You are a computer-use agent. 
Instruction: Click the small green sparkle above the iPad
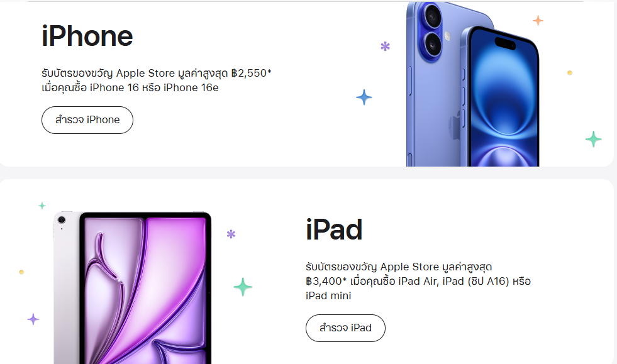click(42, 206)
